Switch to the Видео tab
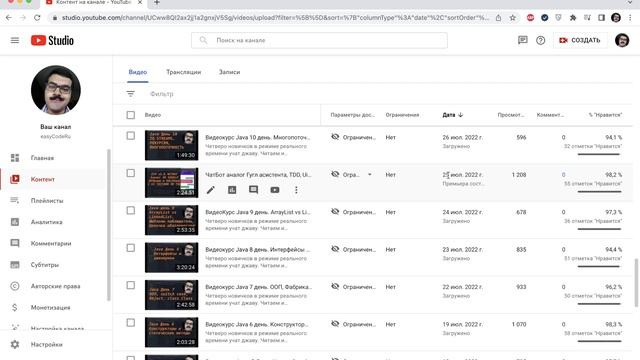Screen dimensions: 640x360 coord(138,72)
